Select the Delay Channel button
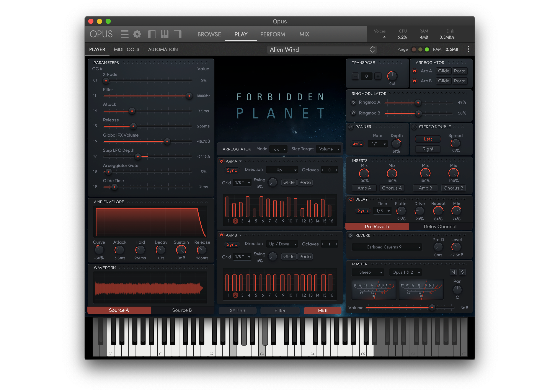The image size is (560, 392). (x=440, y=227)
